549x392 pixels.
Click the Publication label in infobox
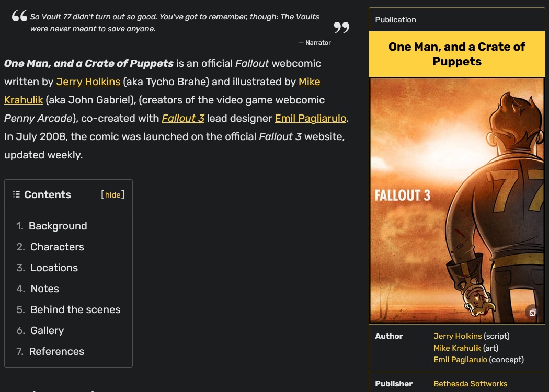point(395,20)
